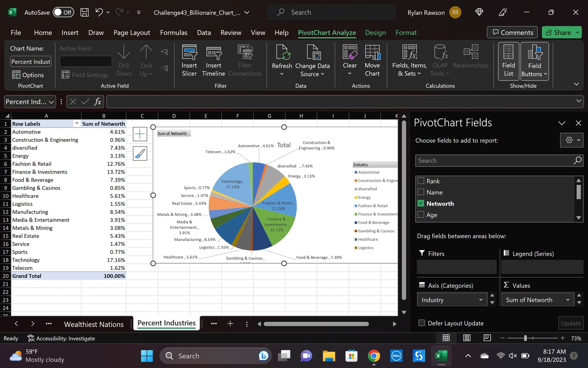Click the Chart Elements plus button
The width and height of the screenshot is (588, 368).
click(x=140, y=134)
